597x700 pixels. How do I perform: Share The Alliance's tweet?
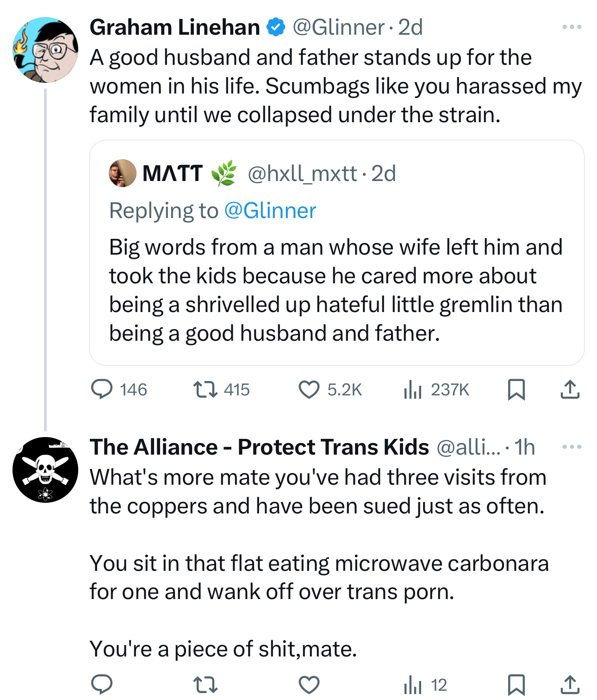coord(570,684)
